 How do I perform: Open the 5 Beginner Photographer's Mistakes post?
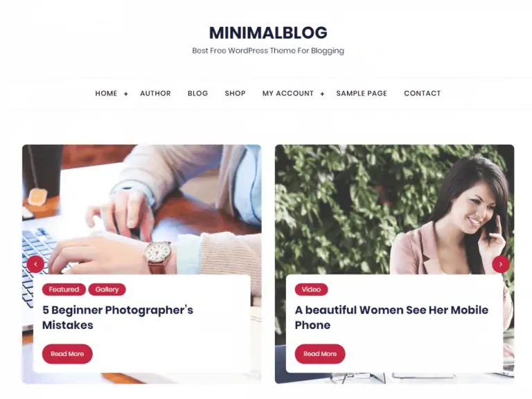(118, 317)
